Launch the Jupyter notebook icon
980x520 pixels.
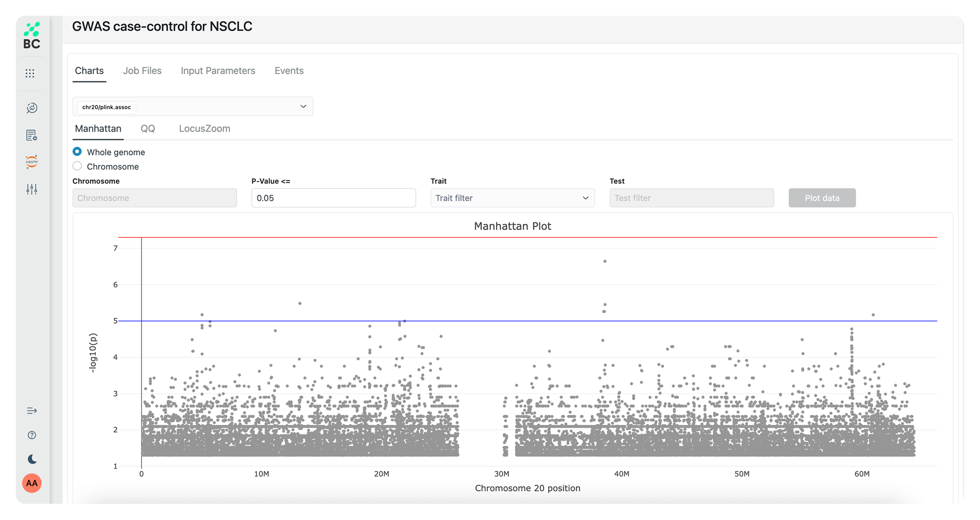point(32,161)
